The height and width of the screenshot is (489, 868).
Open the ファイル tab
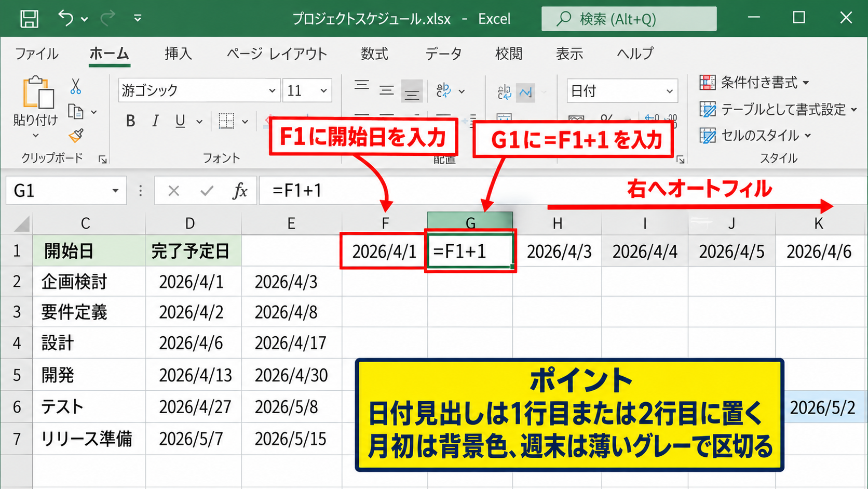coord(37,54)
